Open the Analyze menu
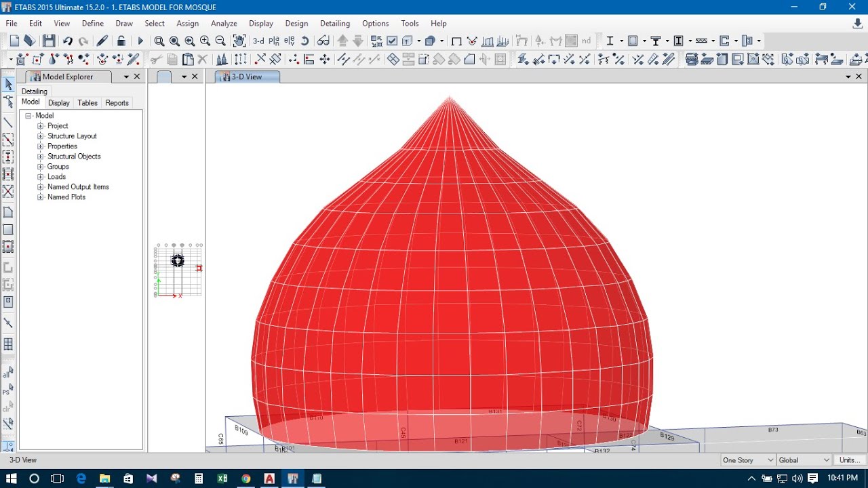868x488 pixels. [224, 22]
